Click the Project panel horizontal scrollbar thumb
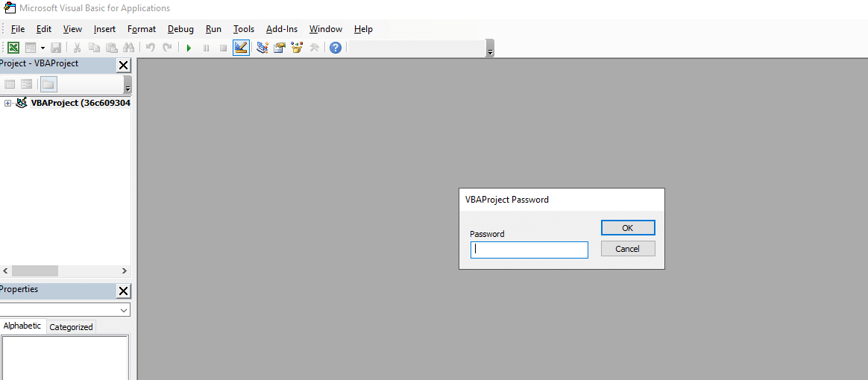 click(x=34, y=271)
